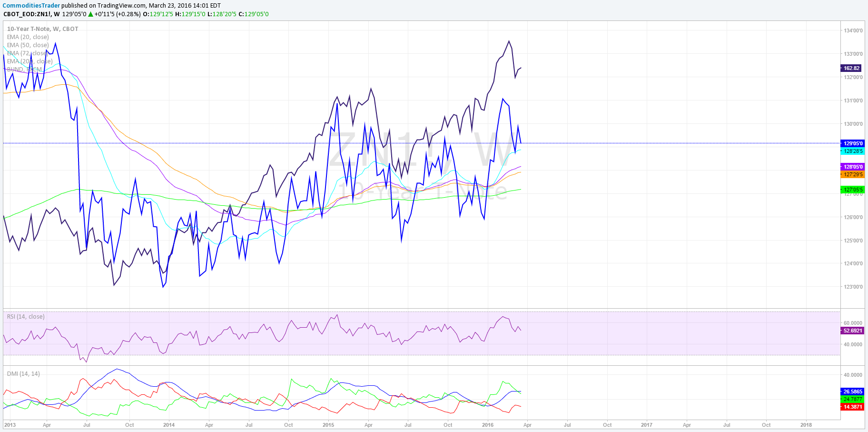
Task: Click the purple 128'05'0 EMA label
Action: (852, 167)
